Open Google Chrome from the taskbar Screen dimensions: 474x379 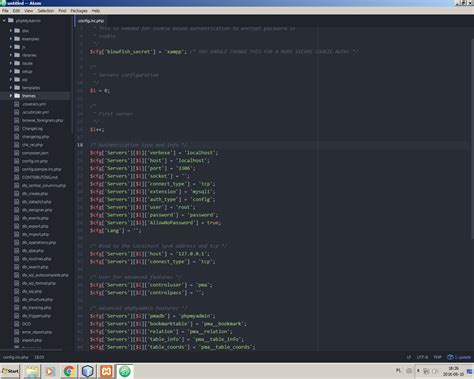69,371
